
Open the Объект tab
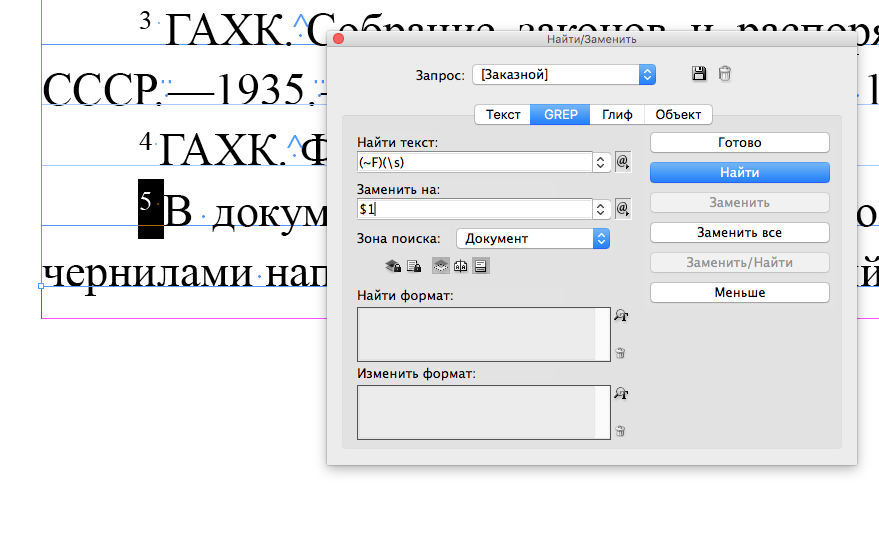tap(678, 114)
